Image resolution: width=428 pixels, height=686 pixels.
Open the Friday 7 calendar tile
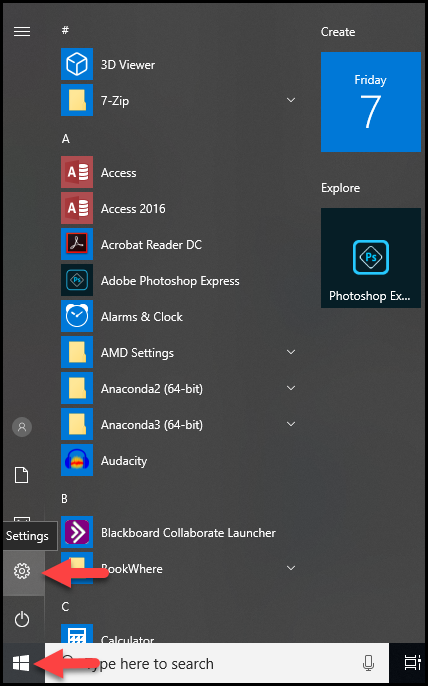tap(371, 102)
